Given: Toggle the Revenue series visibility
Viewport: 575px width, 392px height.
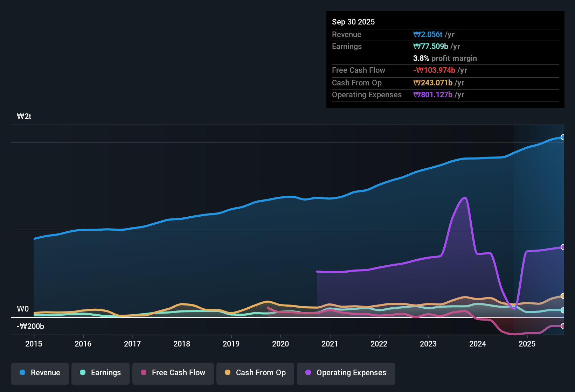Looking at the screenshot, I should click(40, 373).
